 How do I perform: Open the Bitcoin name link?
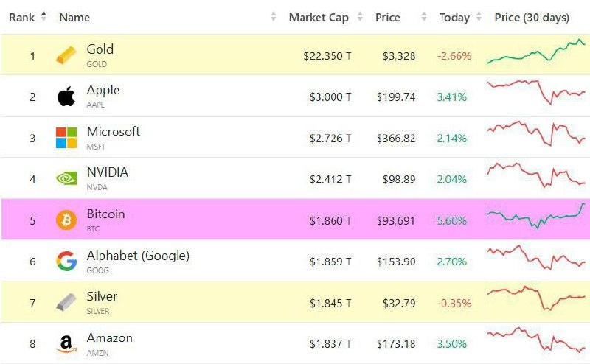[x=105, y=214]
